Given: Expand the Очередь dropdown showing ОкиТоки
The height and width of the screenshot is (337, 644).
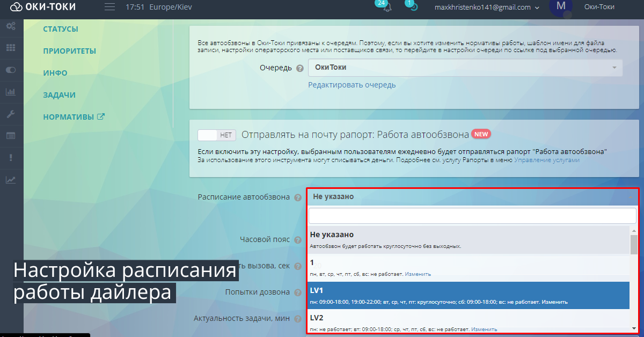Looking at the screenshot, I should point(465,68).
